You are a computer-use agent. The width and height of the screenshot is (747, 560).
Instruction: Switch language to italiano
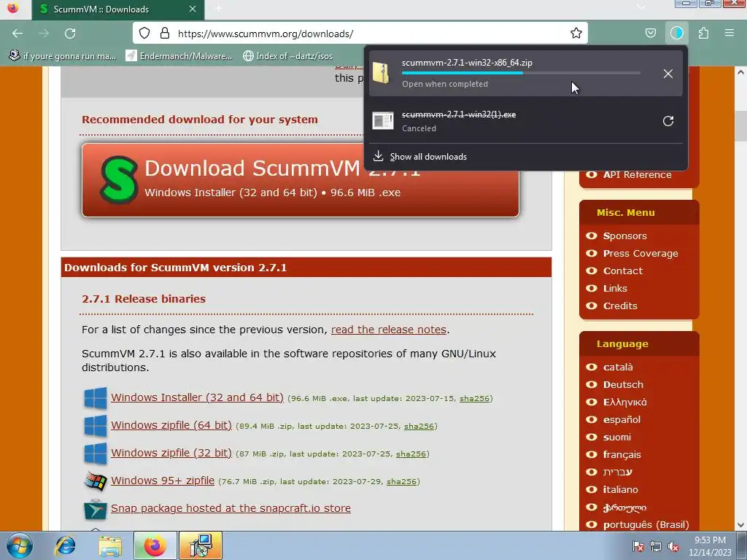point(620,489)
